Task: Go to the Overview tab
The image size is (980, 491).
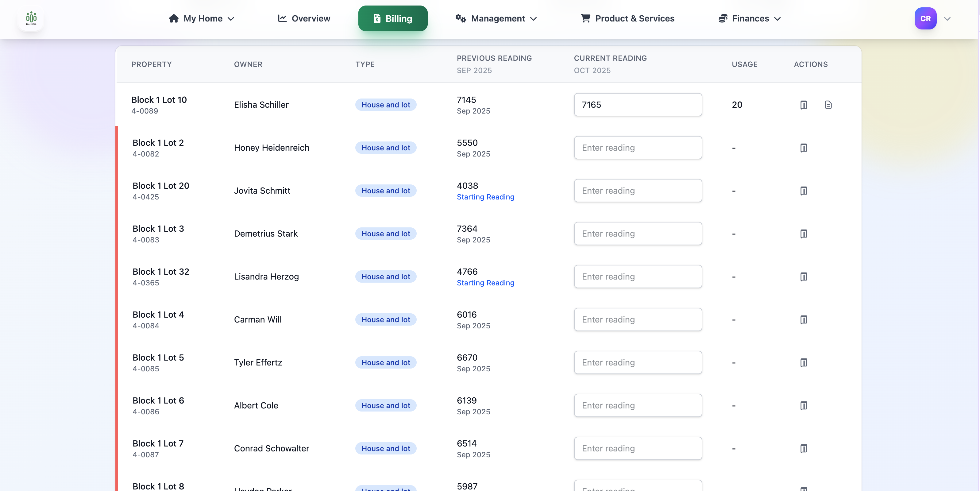Action: coord(304,18)
